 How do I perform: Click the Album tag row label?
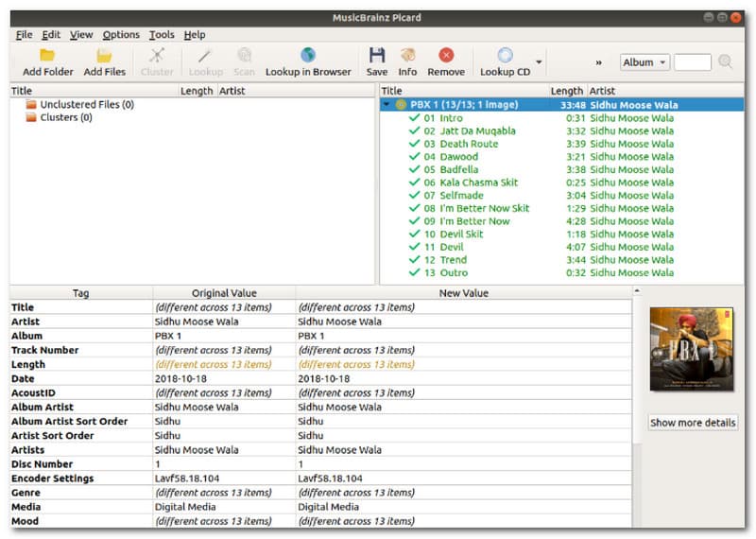(x=27, y=336)
